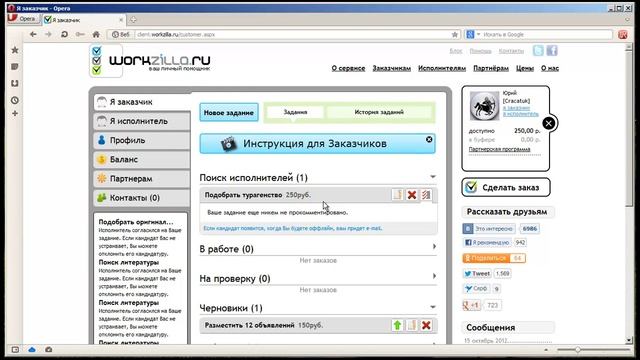Click the red extension icon right of search field
Image resolution: width=640 pixels, height=360 pixels.
[x=622, y=35]
